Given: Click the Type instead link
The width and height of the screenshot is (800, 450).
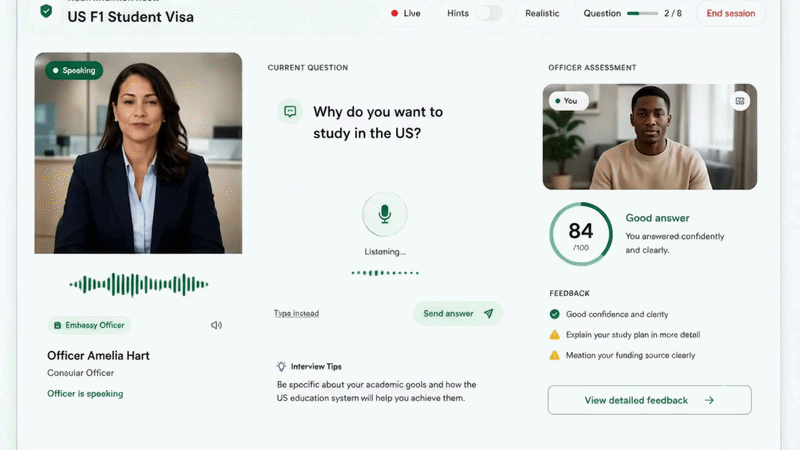Looking at the screenshot, I should pyautogui.click(x=296, y=313).
